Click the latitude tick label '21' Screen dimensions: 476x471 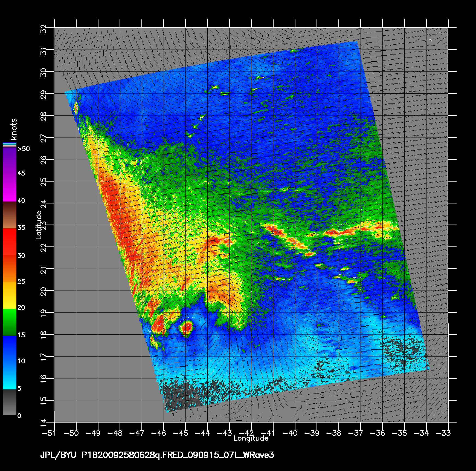pos(44,270)
